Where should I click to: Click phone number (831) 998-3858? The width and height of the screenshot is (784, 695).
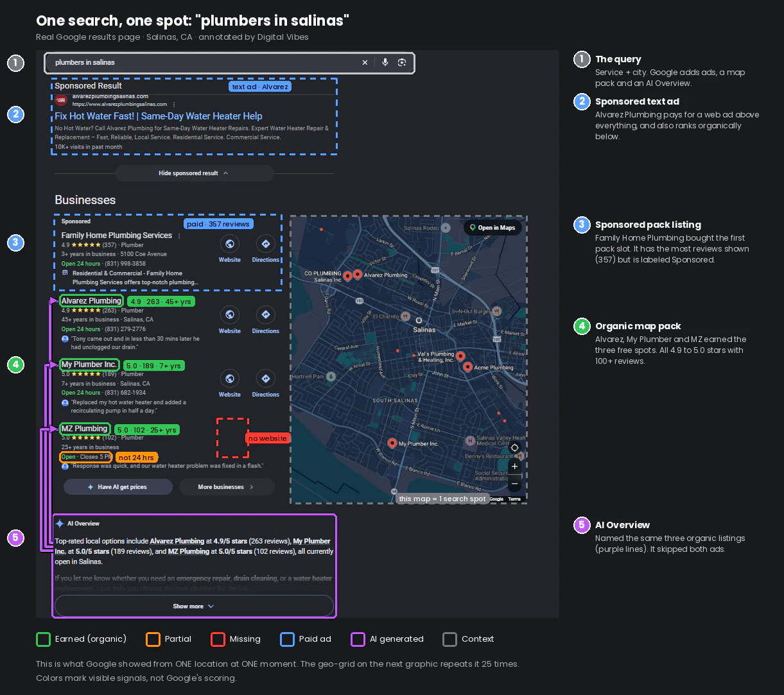124,264
